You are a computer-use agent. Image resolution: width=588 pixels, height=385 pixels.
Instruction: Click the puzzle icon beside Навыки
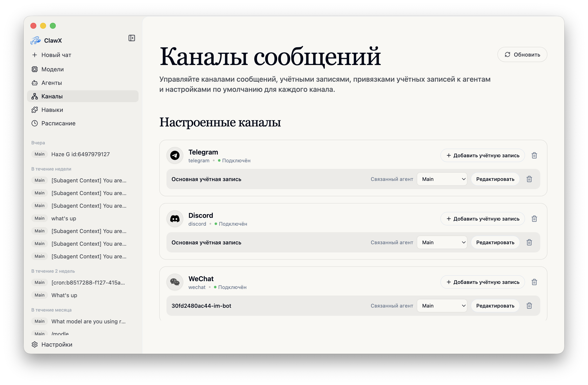pyautogui.click(x=35, y=110)
